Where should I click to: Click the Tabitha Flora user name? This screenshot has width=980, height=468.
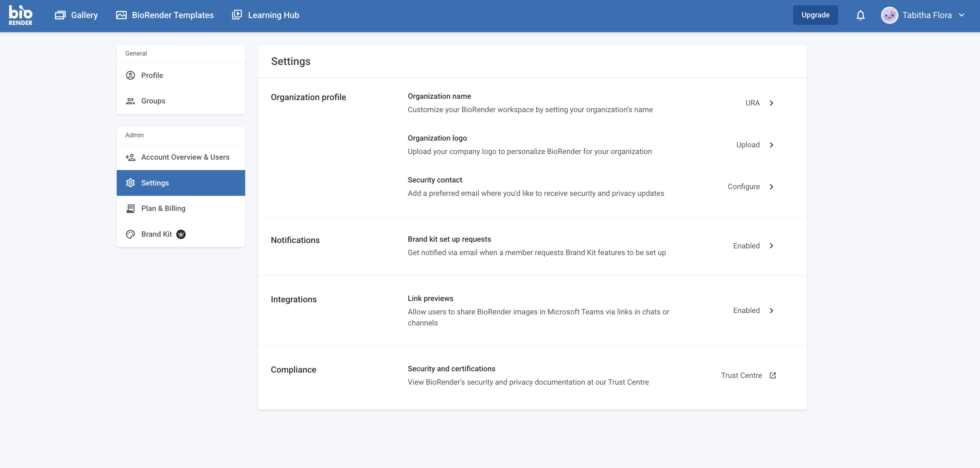pos(927,15)
